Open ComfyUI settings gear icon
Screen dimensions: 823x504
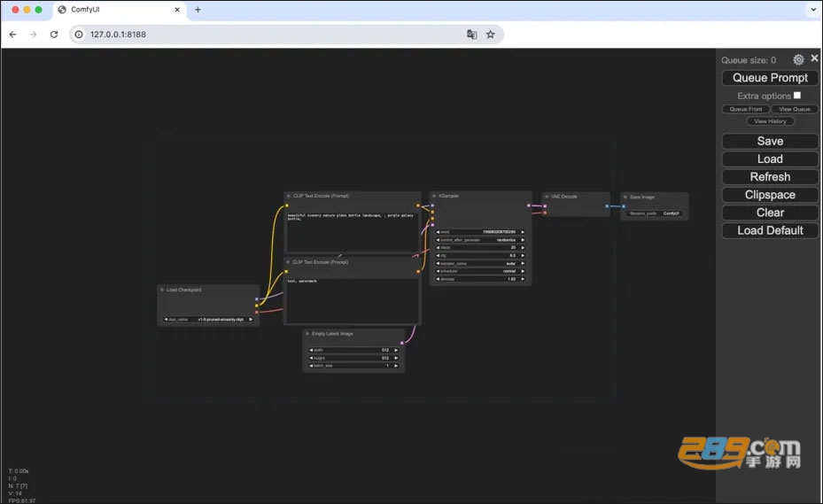tap(798, 60)
